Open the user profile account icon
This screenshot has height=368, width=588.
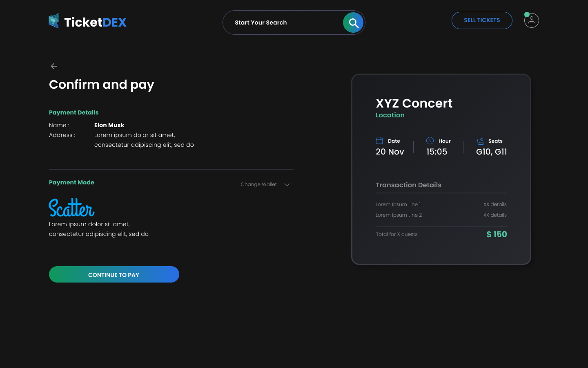click(x=531, y=20)
